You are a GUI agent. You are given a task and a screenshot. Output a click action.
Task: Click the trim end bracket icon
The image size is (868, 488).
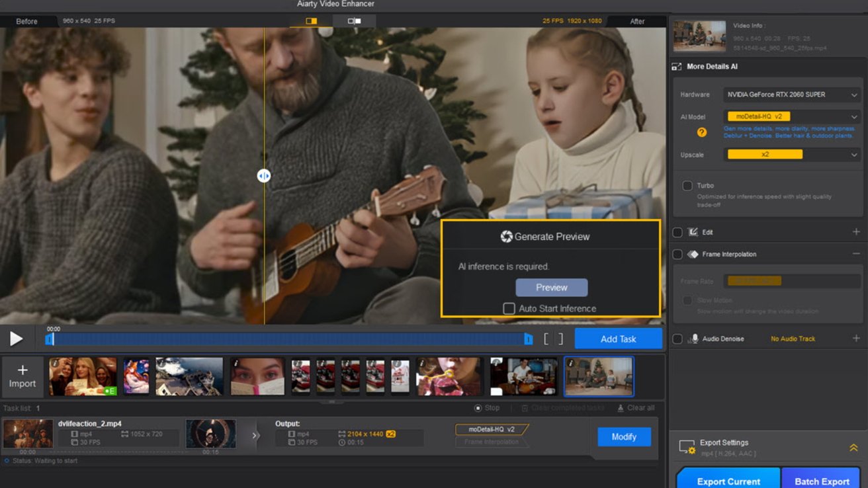coord(560,339)
